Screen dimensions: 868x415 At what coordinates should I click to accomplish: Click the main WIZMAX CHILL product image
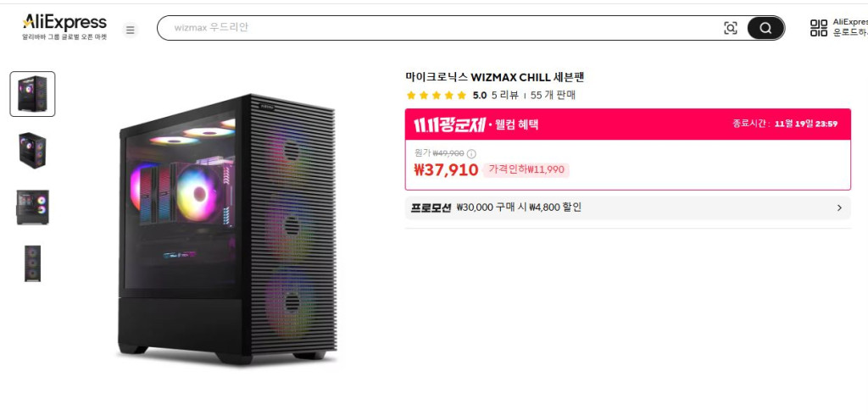pos(227,229)
